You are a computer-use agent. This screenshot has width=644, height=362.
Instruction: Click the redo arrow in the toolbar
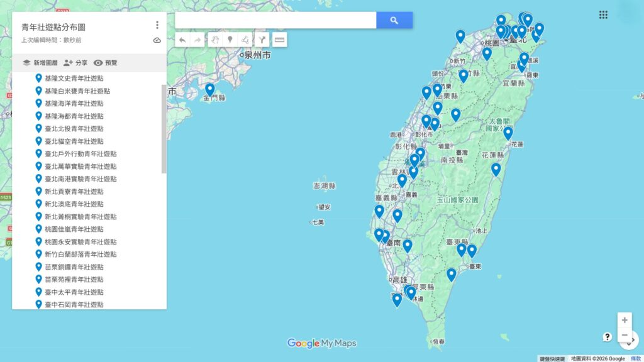click(197, 40)
